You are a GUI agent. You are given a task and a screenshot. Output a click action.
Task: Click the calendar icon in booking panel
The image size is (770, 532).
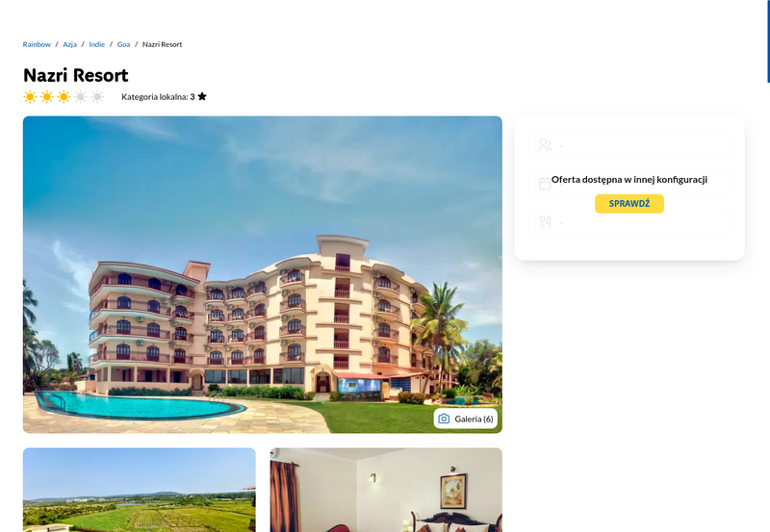click(545, 184)
